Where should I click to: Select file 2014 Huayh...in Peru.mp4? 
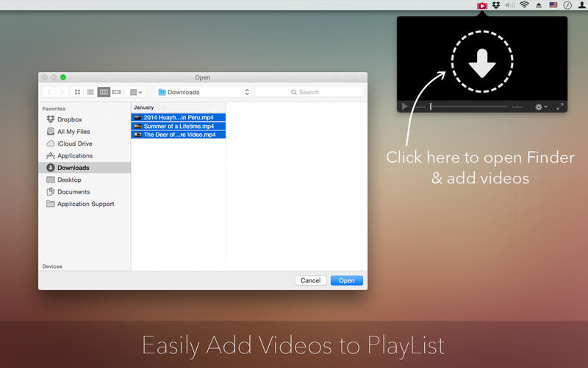click(x=178, y=118)
